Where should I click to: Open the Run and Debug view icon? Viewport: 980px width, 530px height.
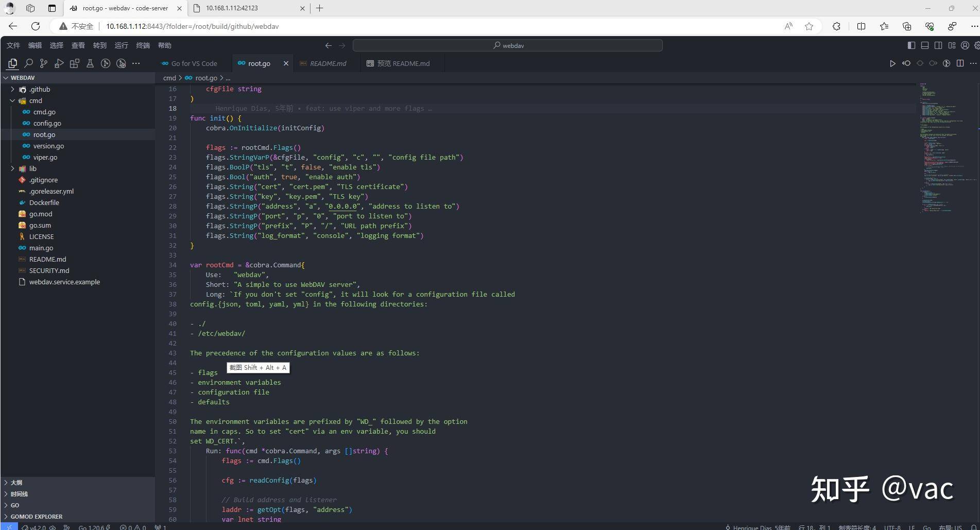pos(59,63)
